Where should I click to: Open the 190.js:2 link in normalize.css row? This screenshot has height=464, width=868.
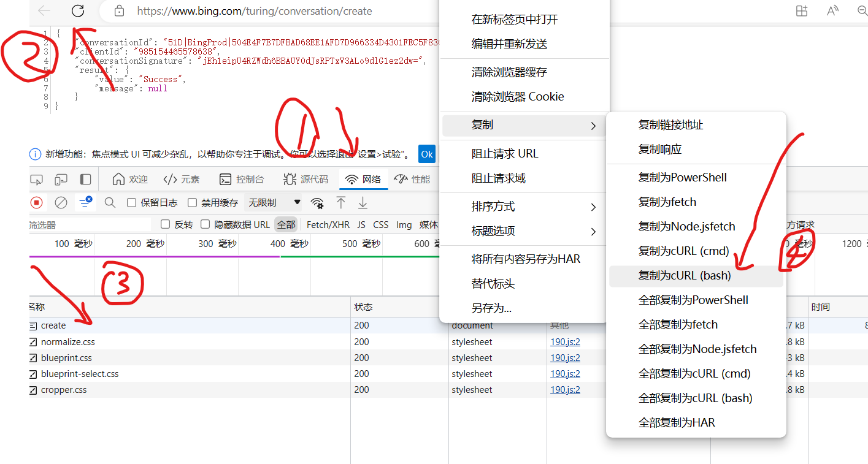pyautogui.click(x=565, y=342)
